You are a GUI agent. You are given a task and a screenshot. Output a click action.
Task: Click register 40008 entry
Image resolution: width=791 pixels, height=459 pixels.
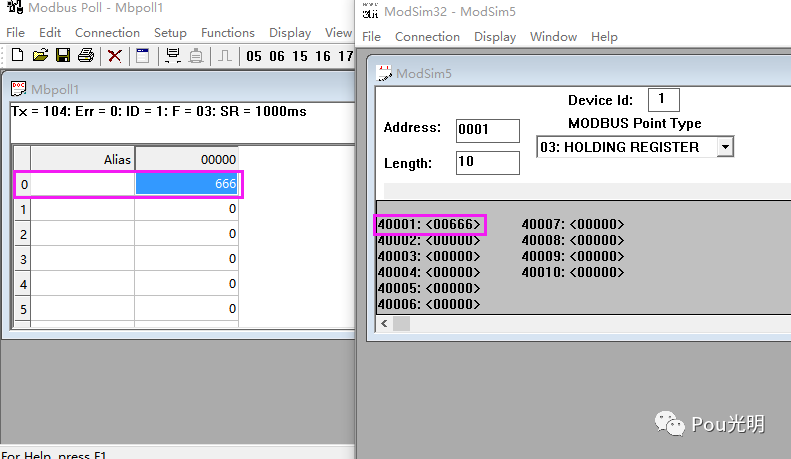point(573,240)
